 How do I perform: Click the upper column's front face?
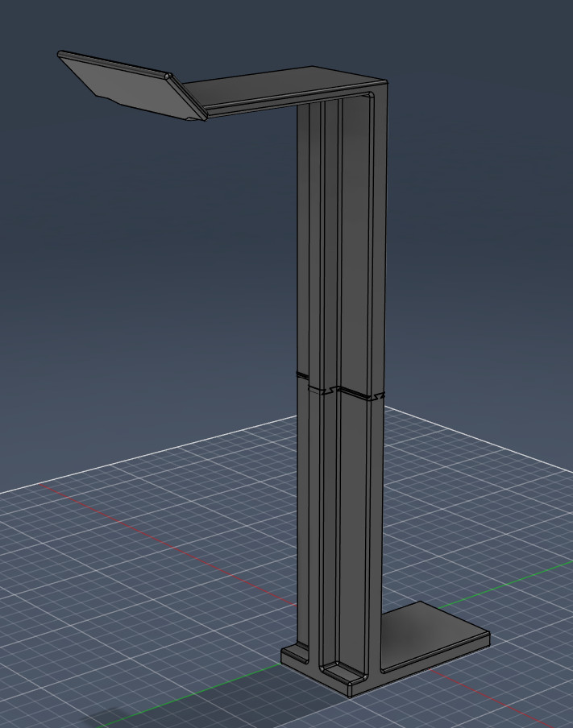pyautogui.click(x=356, y=242)
